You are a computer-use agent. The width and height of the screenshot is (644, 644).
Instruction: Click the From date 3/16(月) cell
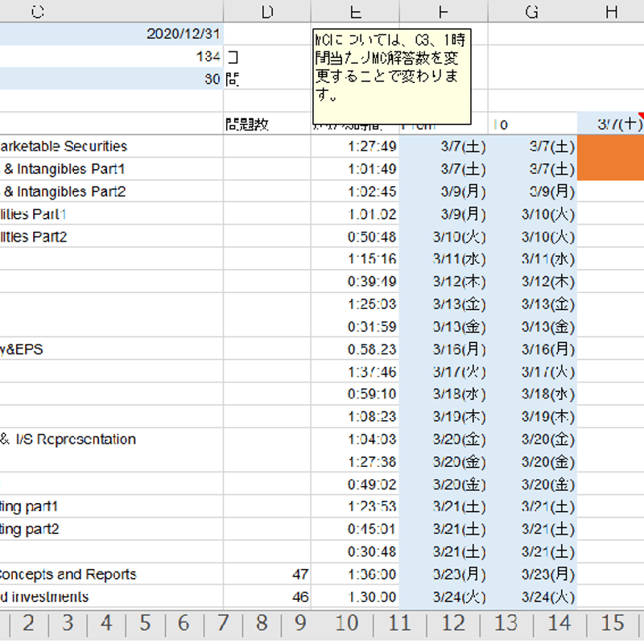pos(444,349)
